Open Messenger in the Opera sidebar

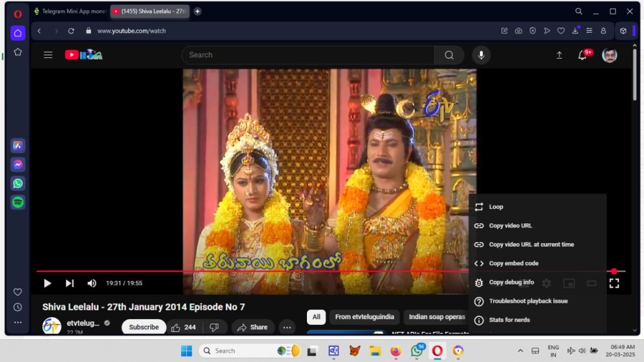click(18, 164)
